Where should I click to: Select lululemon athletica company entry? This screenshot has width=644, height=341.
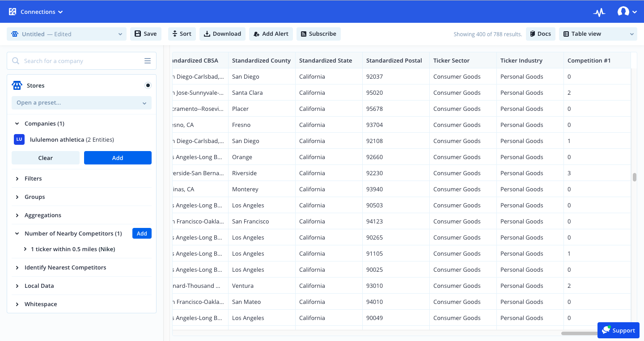point(72,139)
